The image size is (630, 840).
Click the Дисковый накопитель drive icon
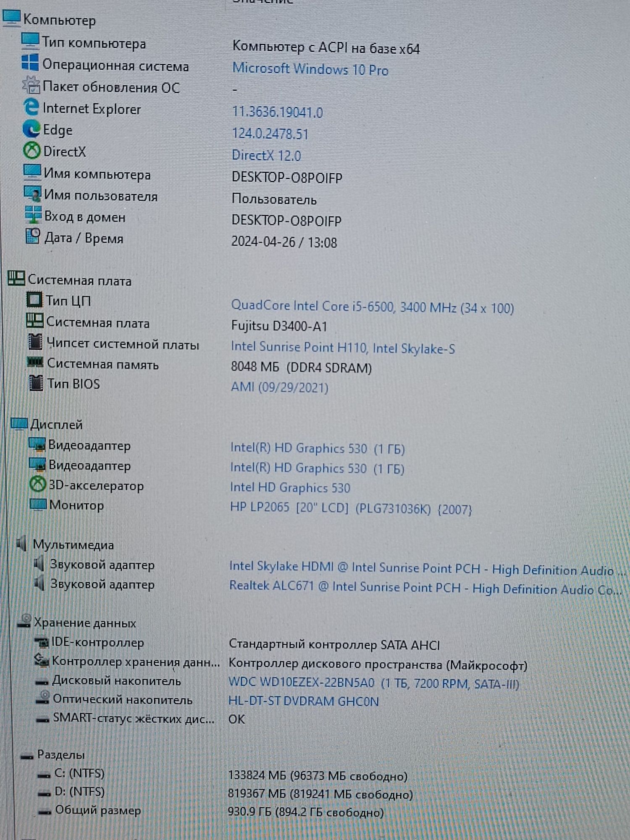point(42,682)
